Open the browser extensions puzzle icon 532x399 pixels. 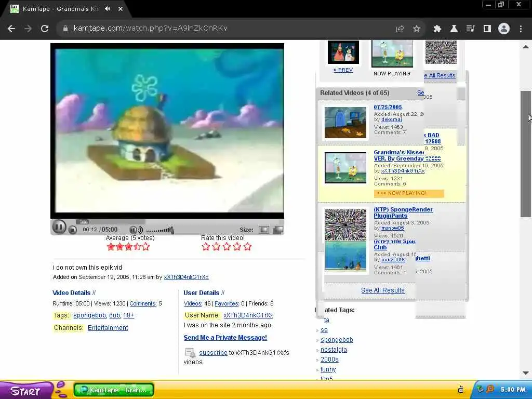coord(437,29)
